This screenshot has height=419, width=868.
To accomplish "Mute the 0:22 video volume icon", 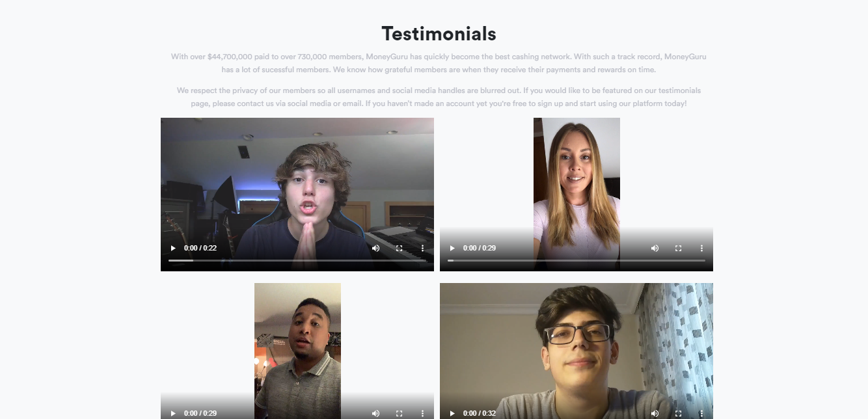I will [x=375, y=248].
